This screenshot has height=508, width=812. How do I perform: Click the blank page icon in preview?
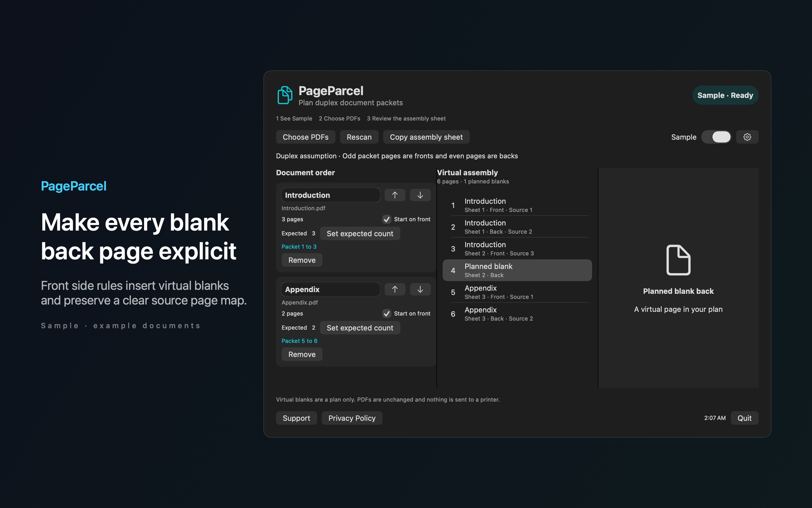point(678,260)
